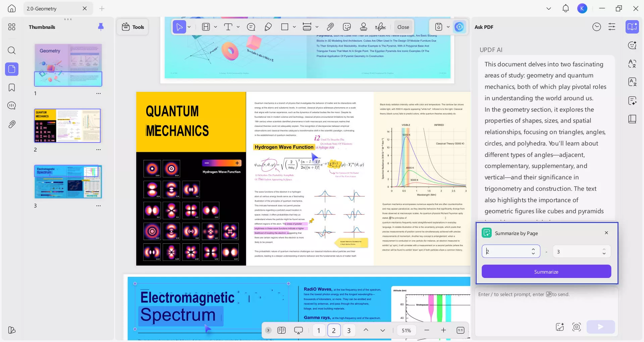Toggle two-page view at bottom toolbar
The height and width of the screenshot is (342, 644).
click(281, 330)
